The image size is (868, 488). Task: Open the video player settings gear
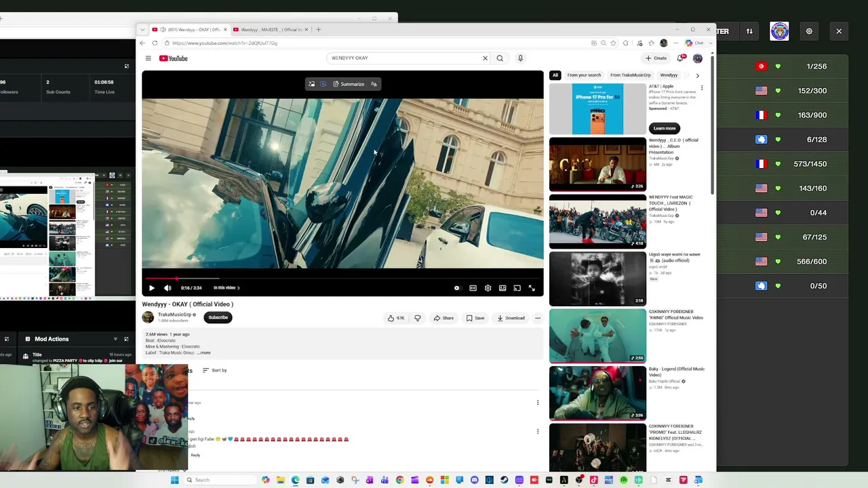[488, 288]
